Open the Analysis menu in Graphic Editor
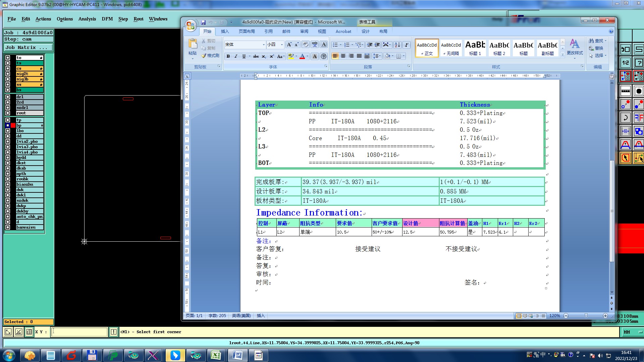Viewport: 644px width, 362px height. coord(87,19)
